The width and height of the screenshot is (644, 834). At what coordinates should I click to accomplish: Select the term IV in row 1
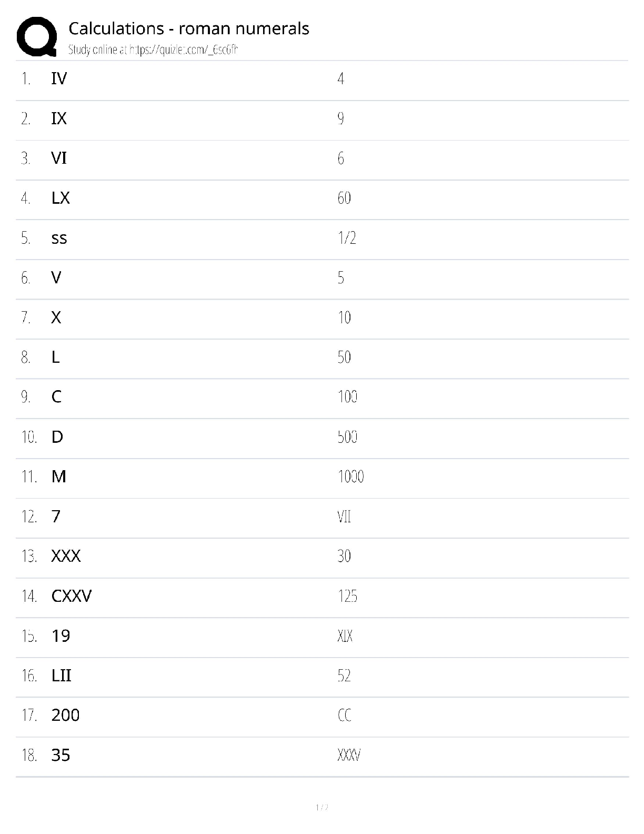59,79
